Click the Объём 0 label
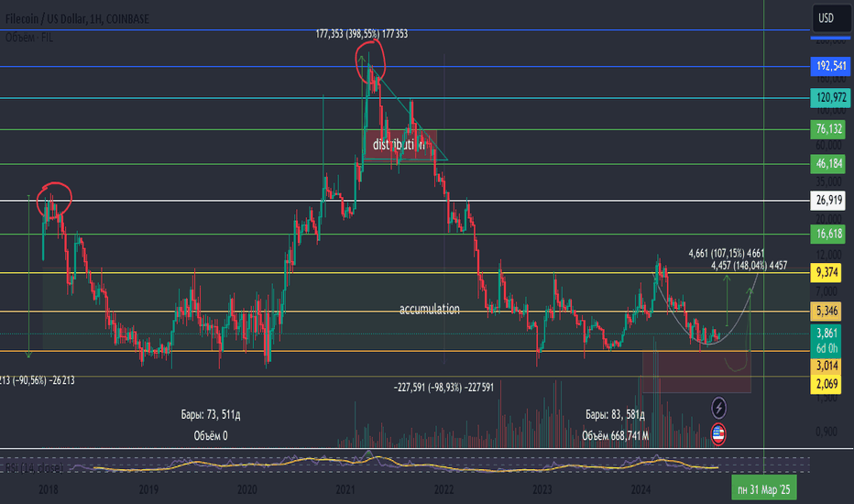The image size is (854, 504). pos(210,436)
